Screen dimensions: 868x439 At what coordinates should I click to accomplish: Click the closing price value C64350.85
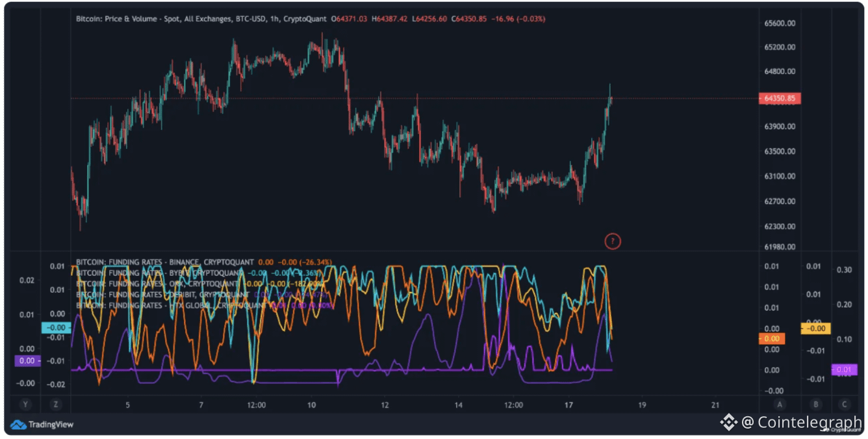click(470, 19)
